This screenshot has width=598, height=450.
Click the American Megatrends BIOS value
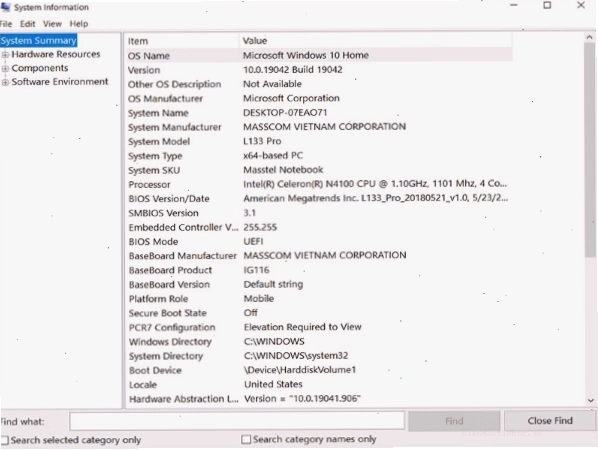click(x=375, y=198)
